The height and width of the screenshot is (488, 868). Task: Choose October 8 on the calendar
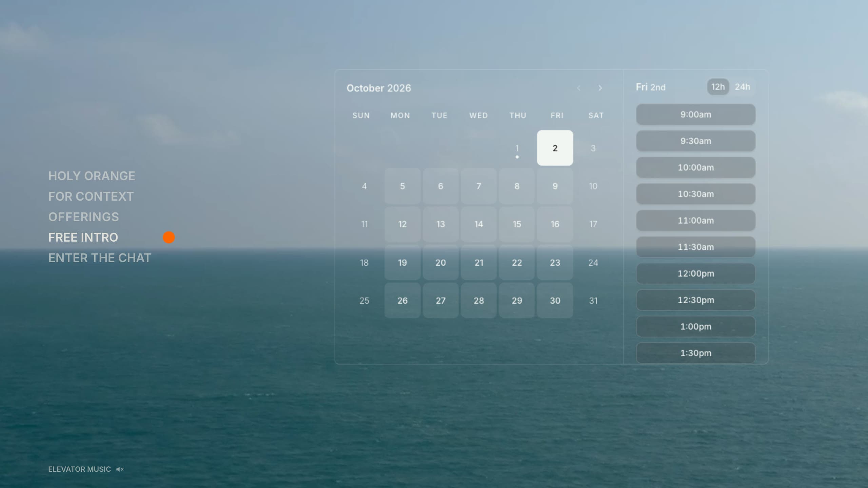click(x=517, y=186)
